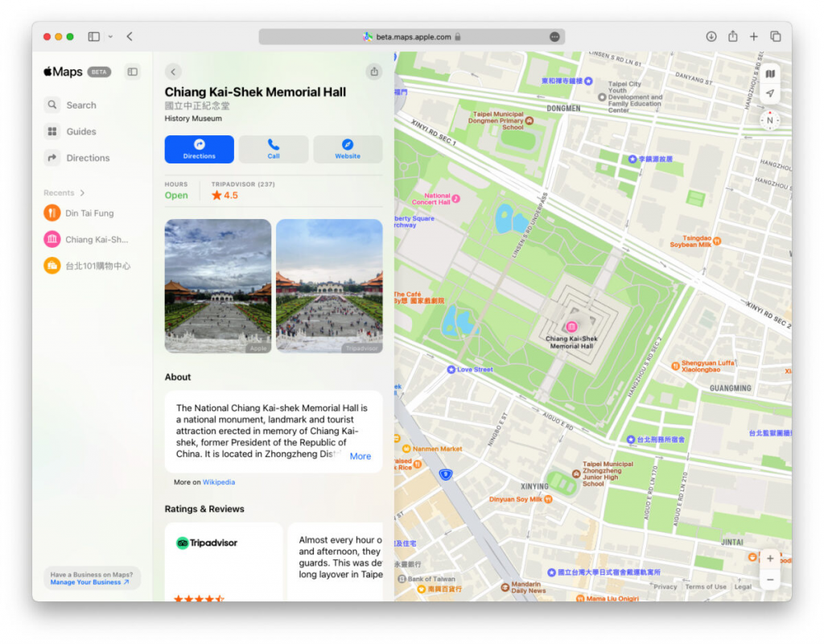Expand the About text with More
The width and height of the screenshot is (824, 644).
360,456
